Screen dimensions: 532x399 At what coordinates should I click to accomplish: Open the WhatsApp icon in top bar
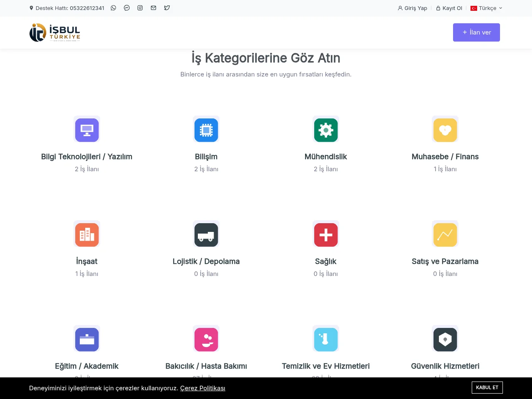pyautogui.click(x=113, y=8)
